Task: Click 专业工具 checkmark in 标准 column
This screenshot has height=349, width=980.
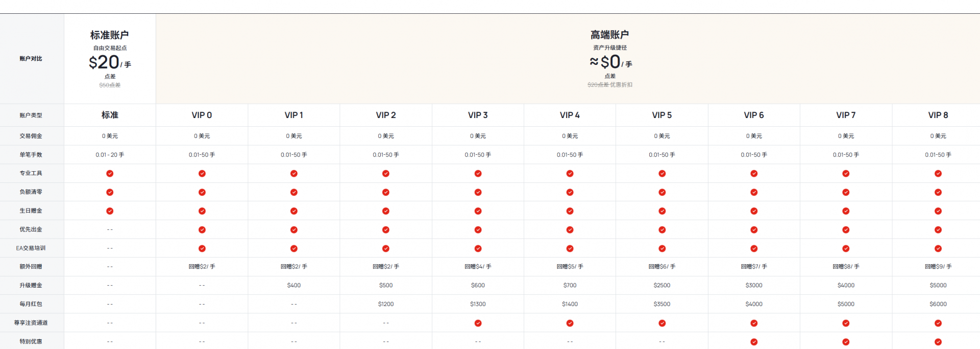Action: point(110,174)
